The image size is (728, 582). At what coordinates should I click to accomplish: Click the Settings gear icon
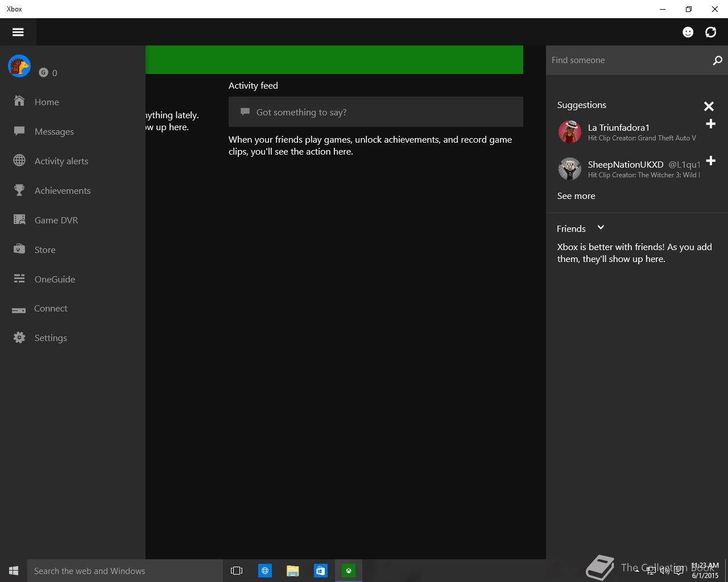coord(19,338)
